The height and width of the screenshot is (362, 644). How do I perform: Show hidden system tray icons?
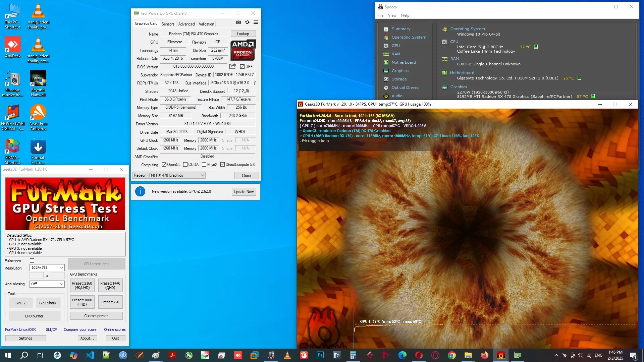click(x=556, y=355)
